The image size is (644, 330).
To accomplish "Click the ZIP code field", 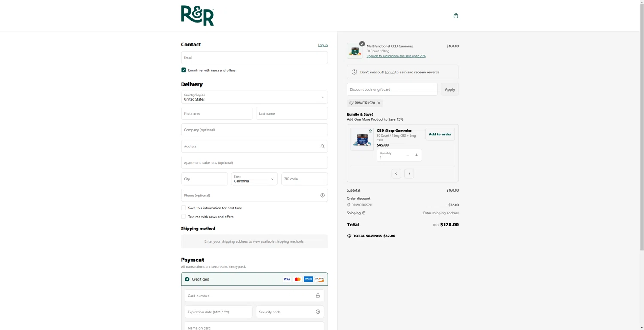I will [x=304, y=179].
